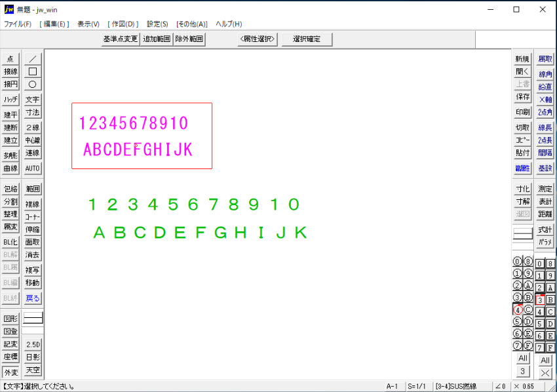This screenshot has width=557, height=392.
Task: Toggle layer group square 7
Action: pos(539,348)
